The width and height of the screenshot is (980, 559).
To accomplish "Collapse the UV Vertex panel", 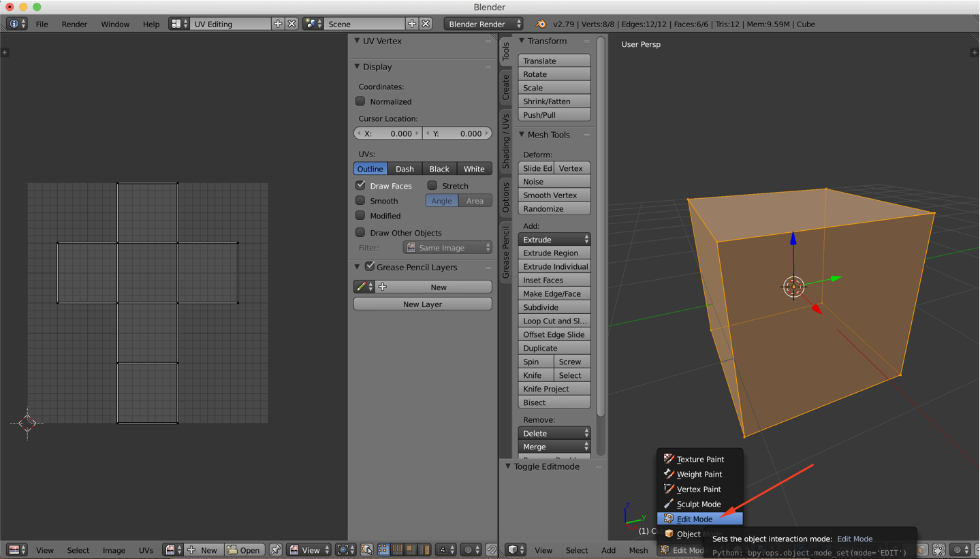I will pos(357,41).
